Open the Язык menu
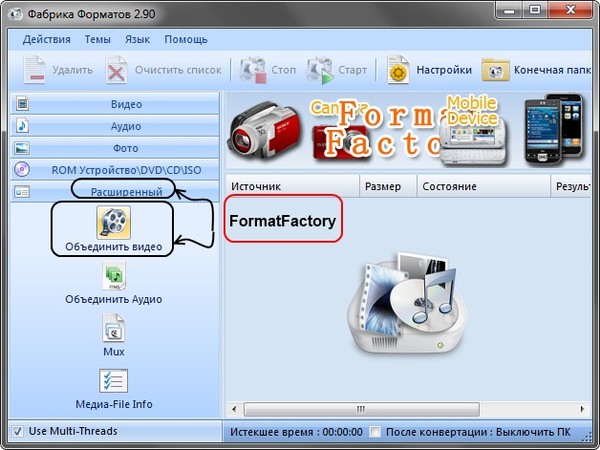The height and width of the screenshot is (450, 600). pos(137,39)
